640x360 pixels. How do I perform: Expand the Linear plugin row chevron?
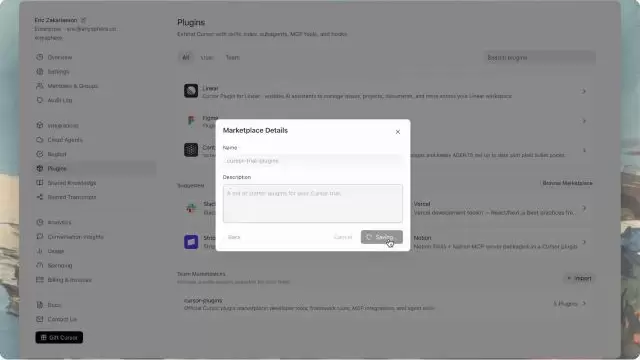584,91
